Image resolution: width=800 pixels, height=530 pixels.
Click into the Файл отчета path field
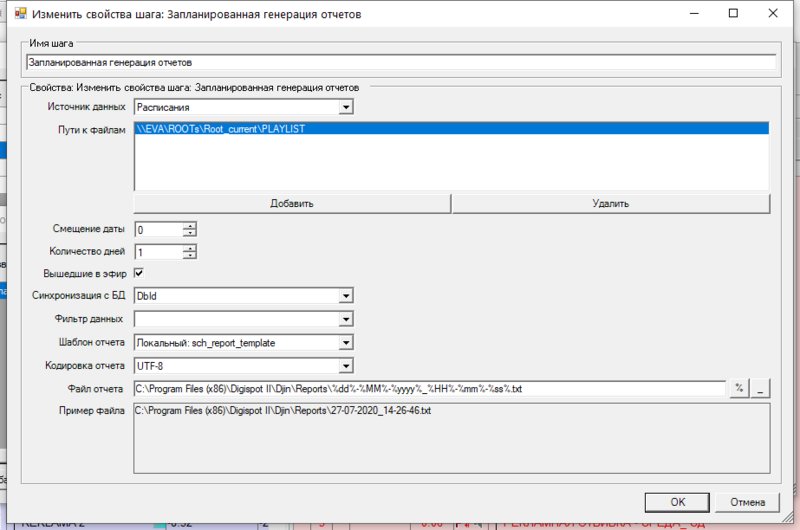tap(428, 389)
